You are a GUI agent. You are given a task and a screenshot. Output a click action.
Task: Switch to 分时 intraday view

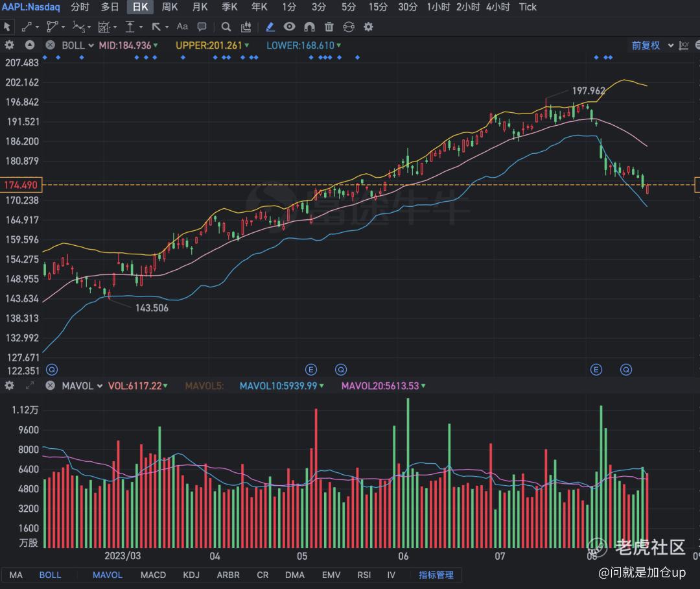pyautogui.click(x=80, y=7)
